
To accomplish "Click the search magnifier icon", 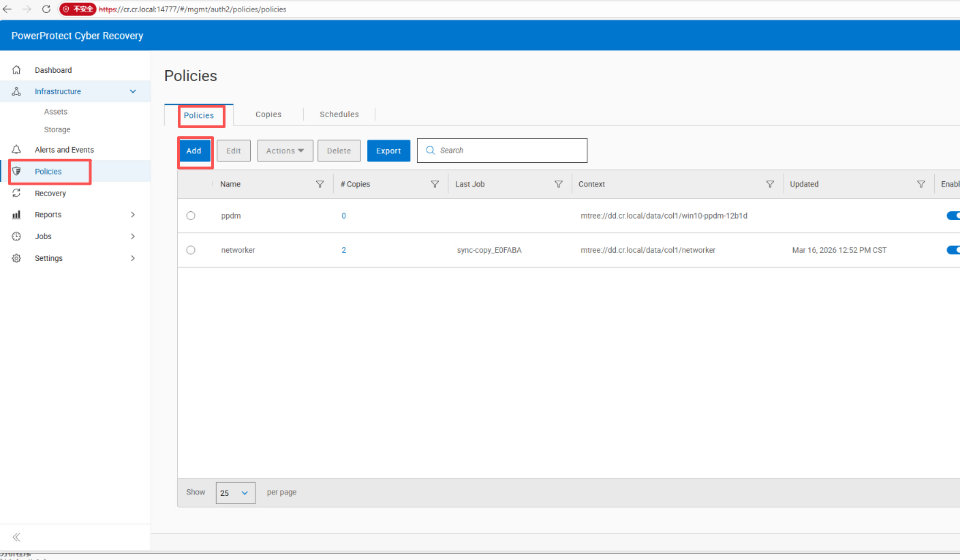I will click(430, 151).
